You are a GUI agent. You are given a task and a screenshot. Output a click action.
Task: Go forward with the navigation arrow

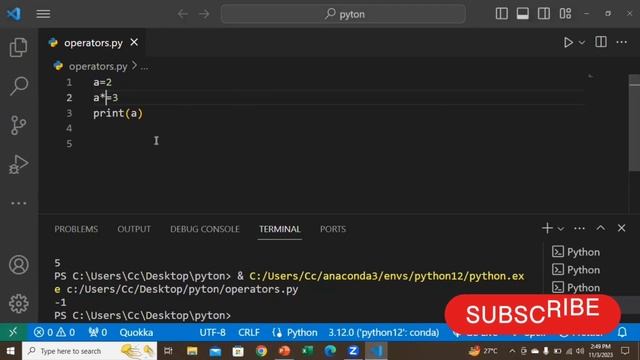204,14
